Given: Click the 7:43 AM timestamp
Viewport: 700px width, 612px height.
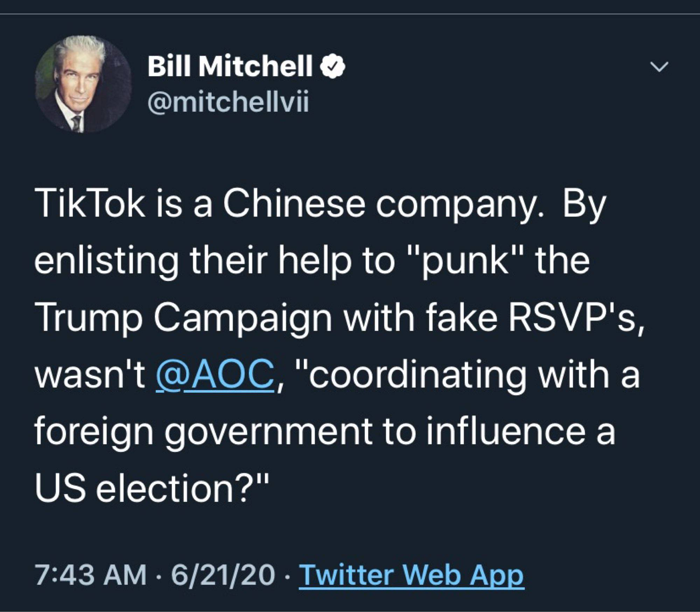Looking at the screenshot, I should [x=90, y=575].
